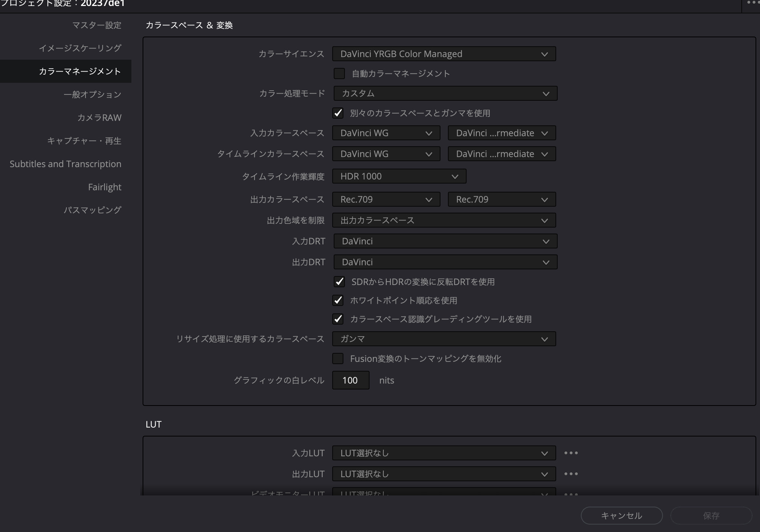Expand the タイムライン作業輝度 HDR 1000 dropdown

[x=399, y=176]
